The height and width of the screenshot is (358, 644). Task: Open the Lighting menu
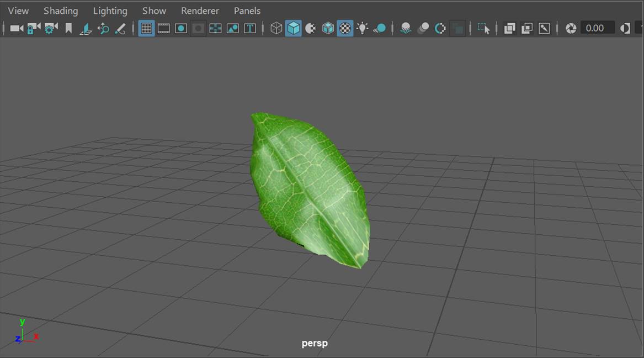[110, 10]
